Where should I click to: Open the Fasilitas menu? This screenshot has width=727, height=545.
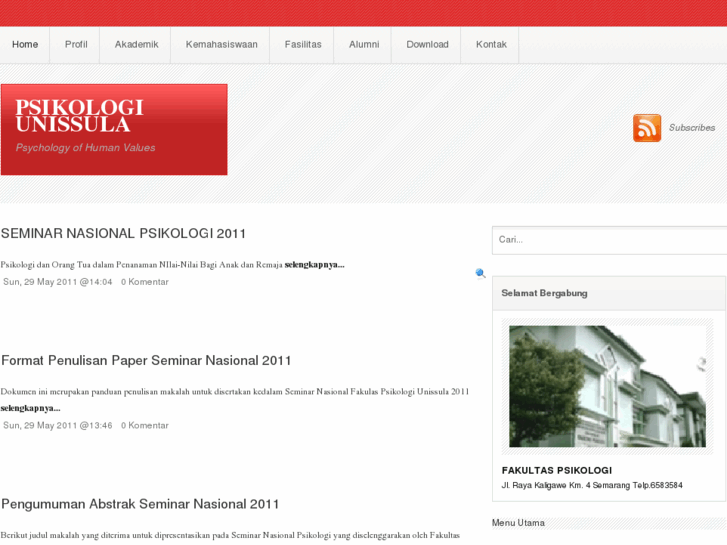click(303, 45)
